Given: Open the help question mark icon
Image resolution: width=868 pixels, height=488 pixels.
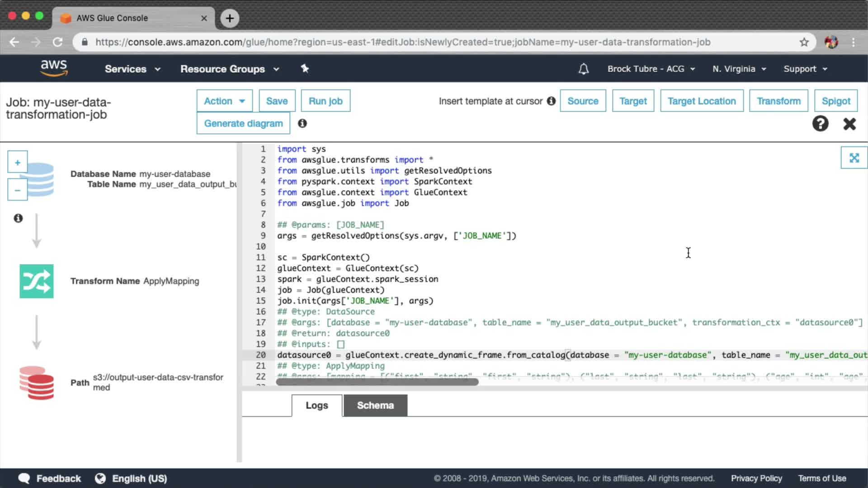Looking at the screenshot, I should coord(820,123).
